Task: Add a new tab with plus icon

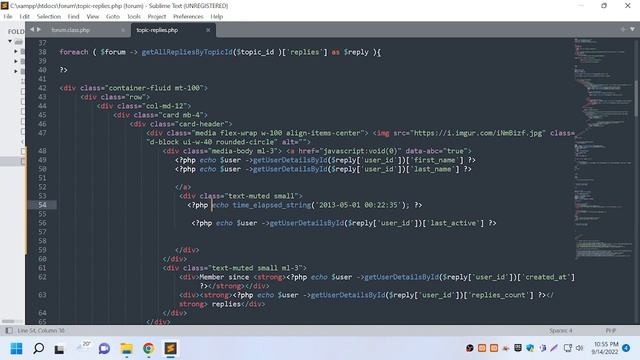Action: click(x=623, y=29)
